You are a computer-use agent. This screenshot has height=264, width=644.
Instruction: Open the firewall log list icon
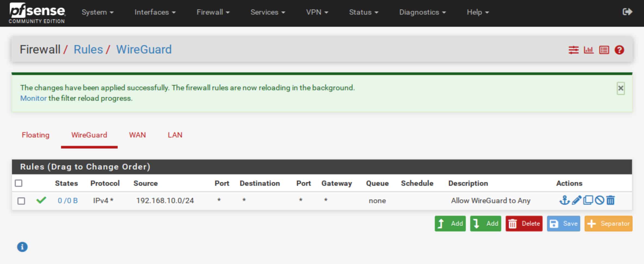(604, 50)
